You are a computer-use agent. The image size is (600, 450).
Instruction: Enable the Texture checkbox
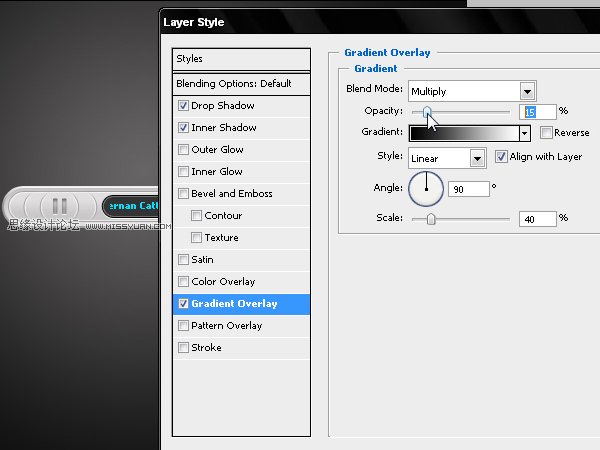(196, 237)
